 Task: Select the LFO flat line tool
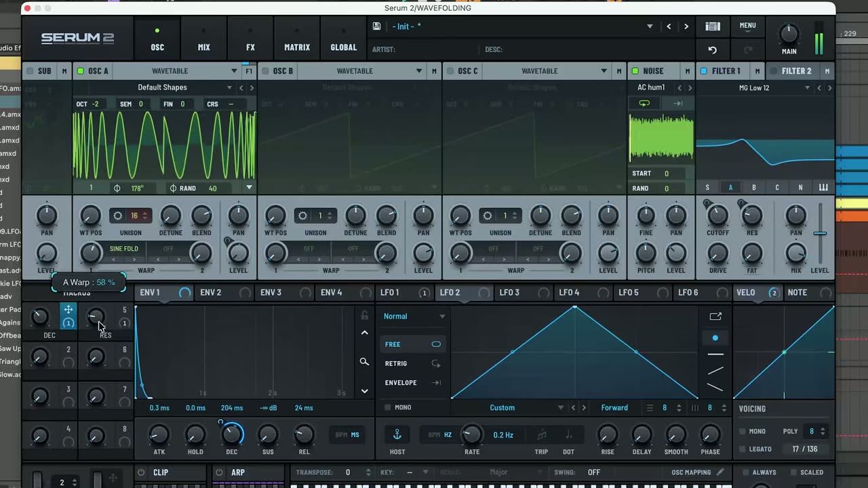tap(715, 354)
